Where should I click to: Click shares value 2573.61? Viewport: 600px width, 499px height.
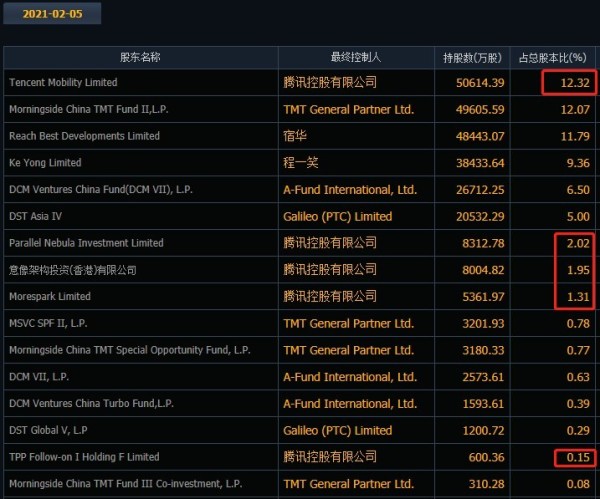point(483,377)
